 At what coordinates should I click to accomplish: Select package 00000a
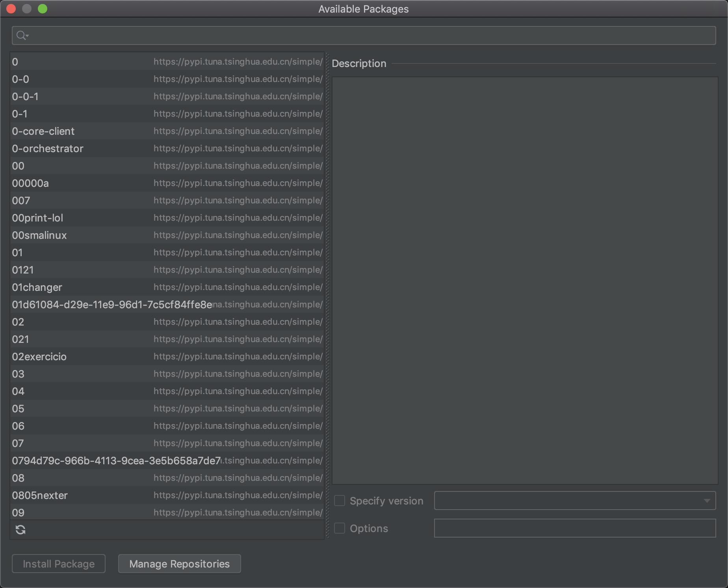(167, 183)
